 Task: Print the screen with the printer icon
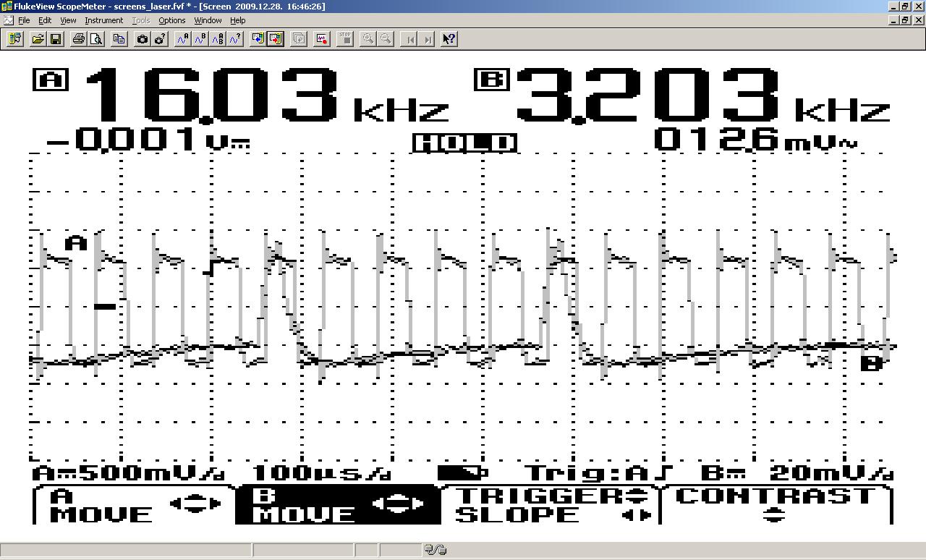coord(79,39)
